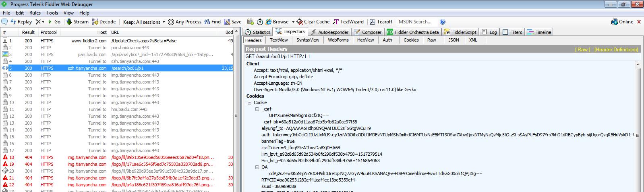Switch to the AutoResponder tab
The width and height of the screenshot is (644, 192).
[329, 32]
